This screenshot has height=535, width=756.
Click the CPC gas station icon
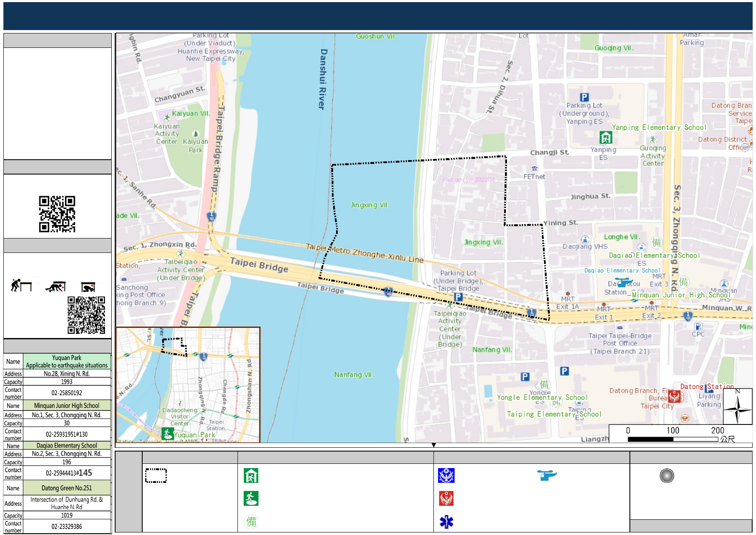[698, 327]
